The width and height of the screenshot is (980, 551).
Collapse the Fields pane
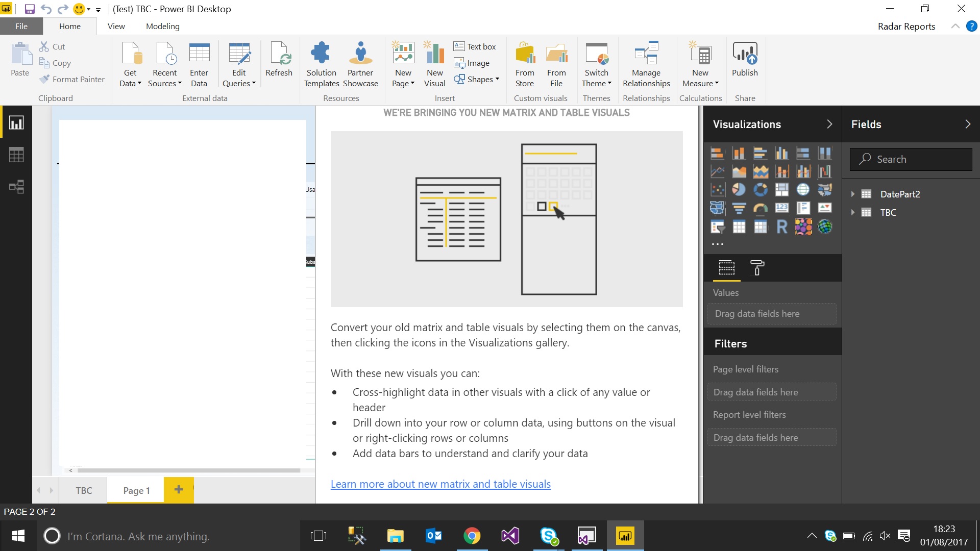click(x=968, y=124)
